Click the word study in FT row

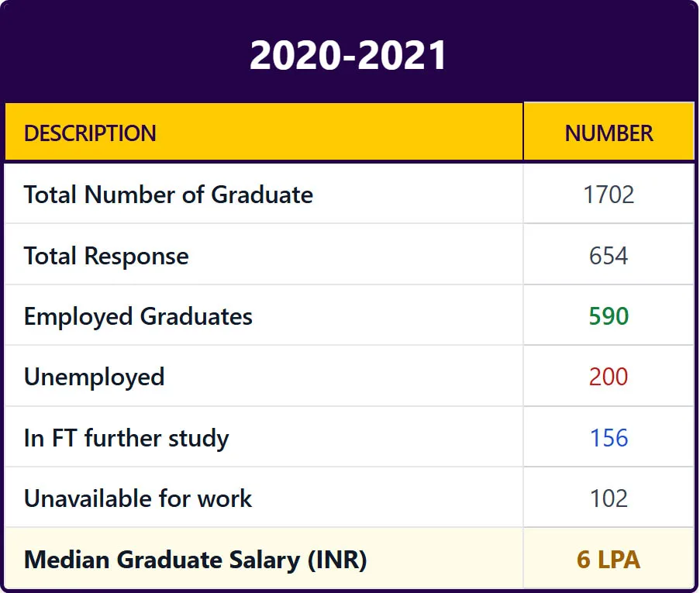pyautogui.click(x=202, y=438)
